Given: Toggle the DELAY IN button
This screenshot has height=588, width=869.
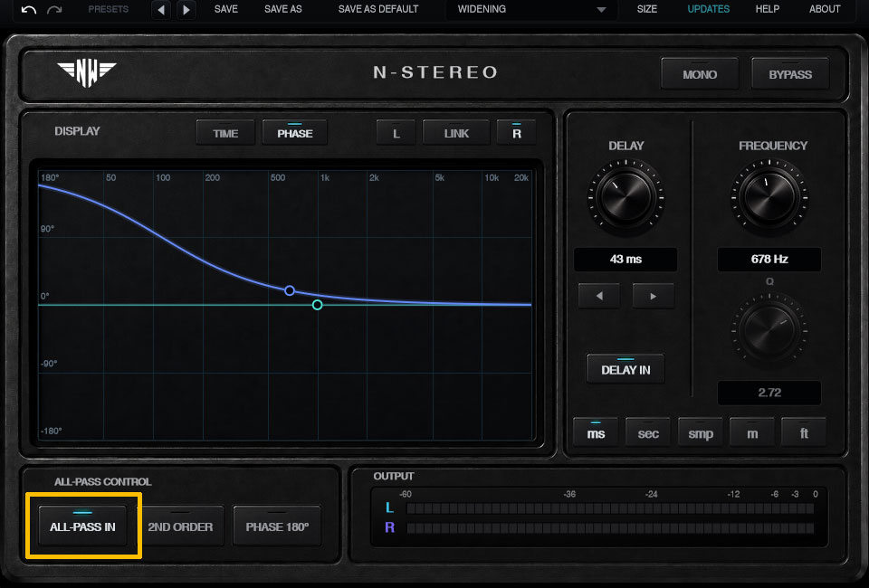Looking at the screenshot, I should 625,369.
